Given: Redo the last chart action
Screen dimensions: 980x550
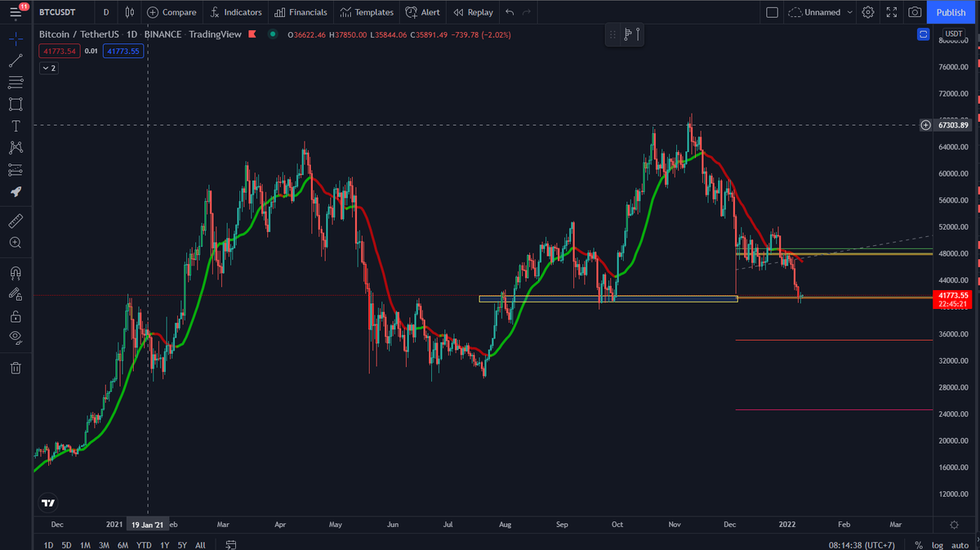Looking at the screenshot, I should coord(527,12).
